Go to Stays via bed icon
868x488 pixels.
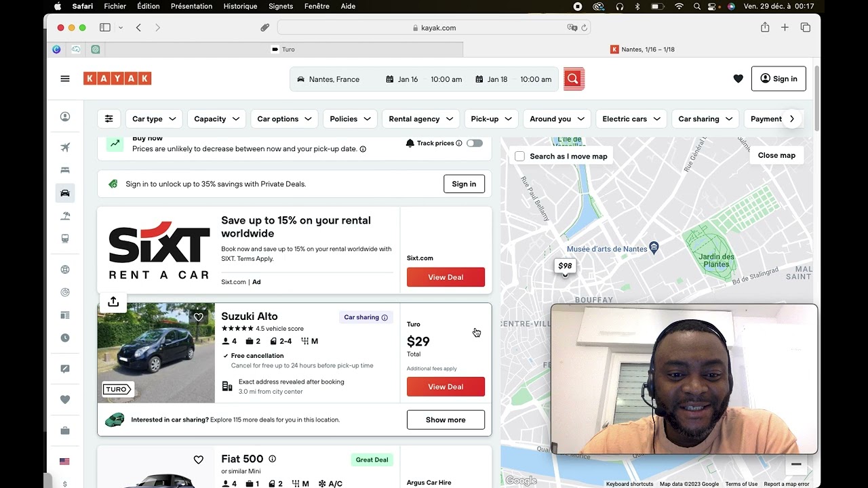[65, 170]
